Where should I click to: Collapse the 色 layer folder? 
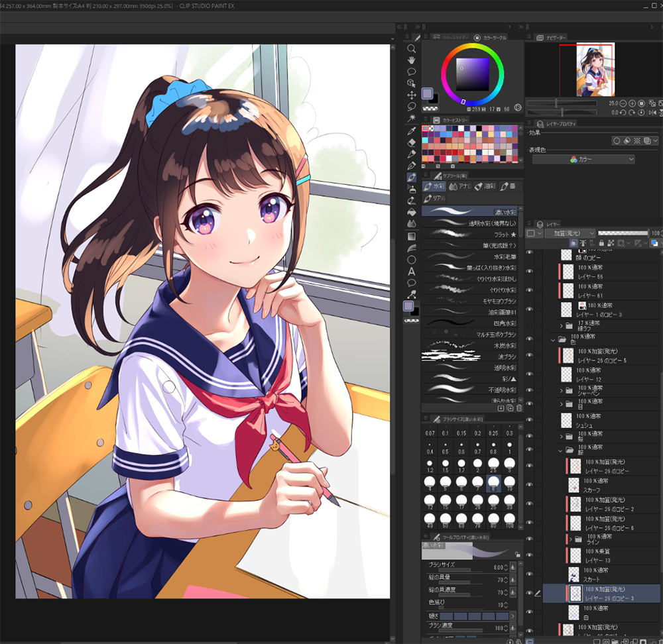[x=553, y=339]
